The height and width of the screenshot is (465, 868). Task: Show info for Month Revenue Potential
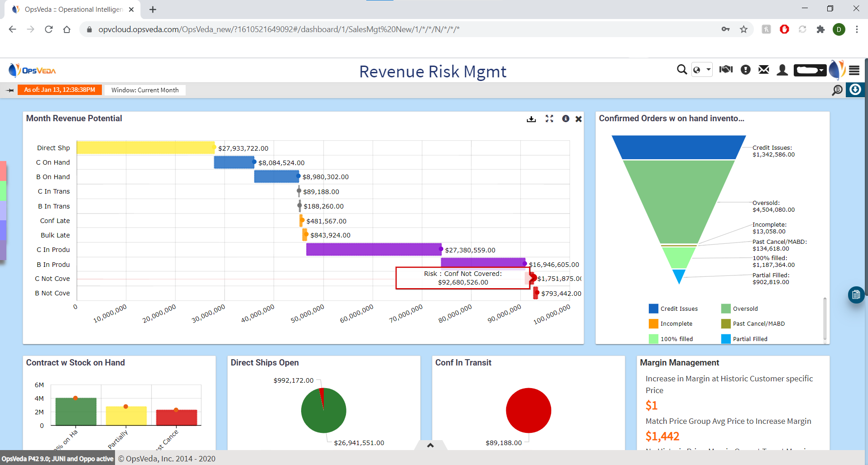coord(566,119)
